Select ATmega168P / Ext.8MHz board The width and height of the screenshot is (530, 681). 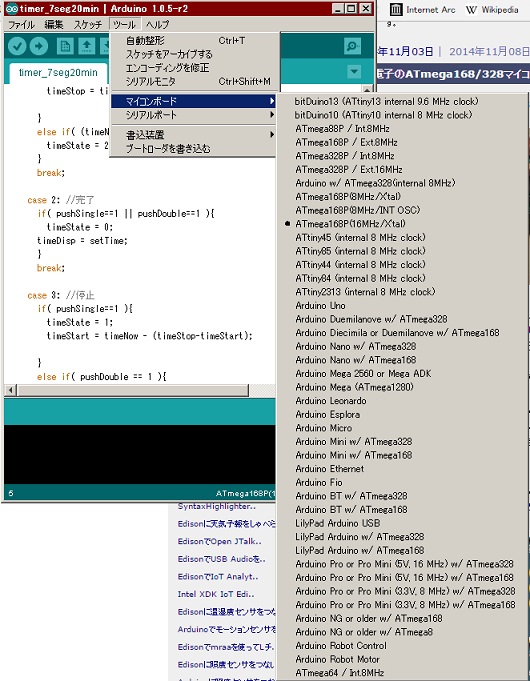point(402,142)
